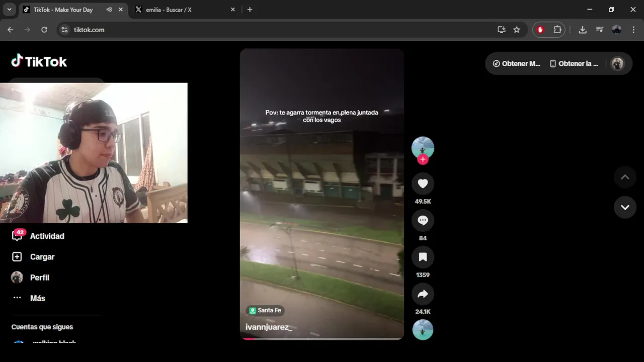Image resolution: width=644 pixels, height=362 pixels.
Task: Like the video with the heart icon
Action: pyautogui.click(x=423, y=184)
